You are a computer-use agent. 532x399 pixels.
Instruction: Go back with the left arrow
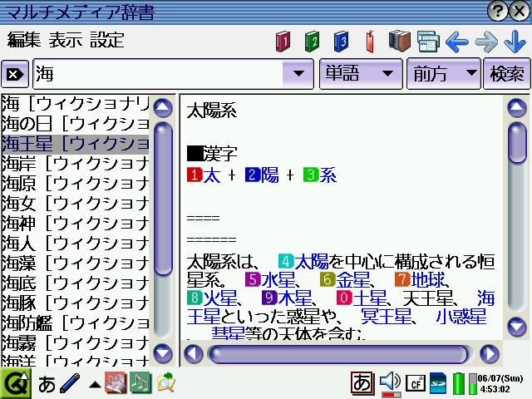[457, 42]
